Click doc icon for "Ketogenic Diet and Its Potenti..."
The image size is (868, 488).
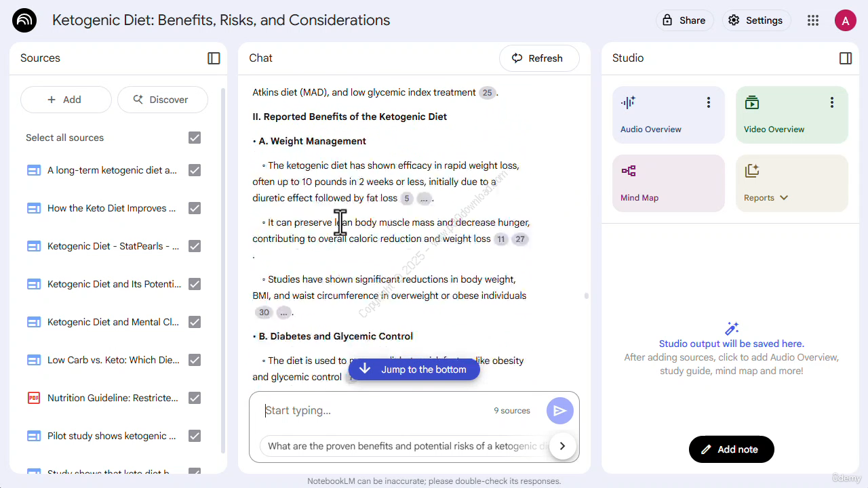pyautogui.click(x=34, y=284)
